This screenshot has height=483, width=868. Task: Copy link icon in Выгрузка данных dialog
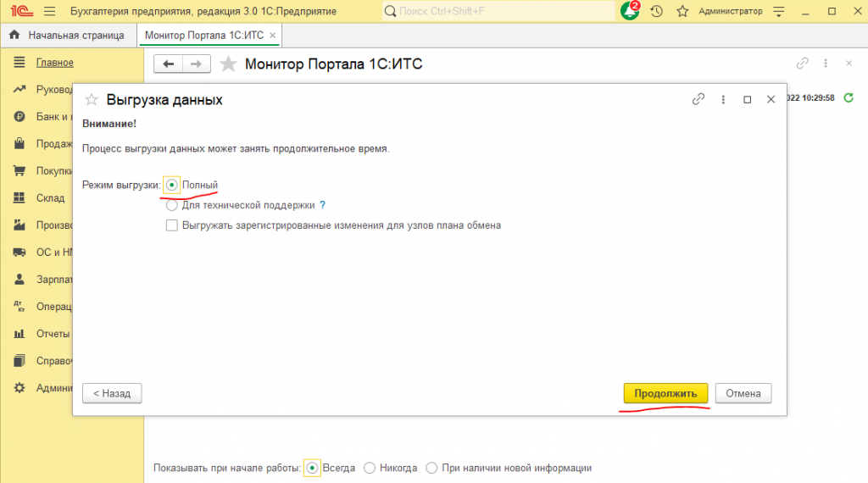(698, 99)
